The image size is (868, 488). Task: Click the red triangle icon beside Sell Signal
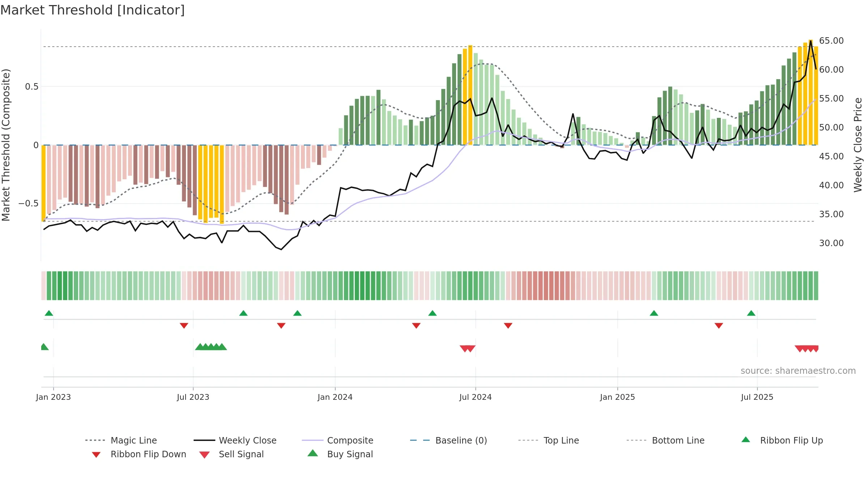click(x=204, y=455)
